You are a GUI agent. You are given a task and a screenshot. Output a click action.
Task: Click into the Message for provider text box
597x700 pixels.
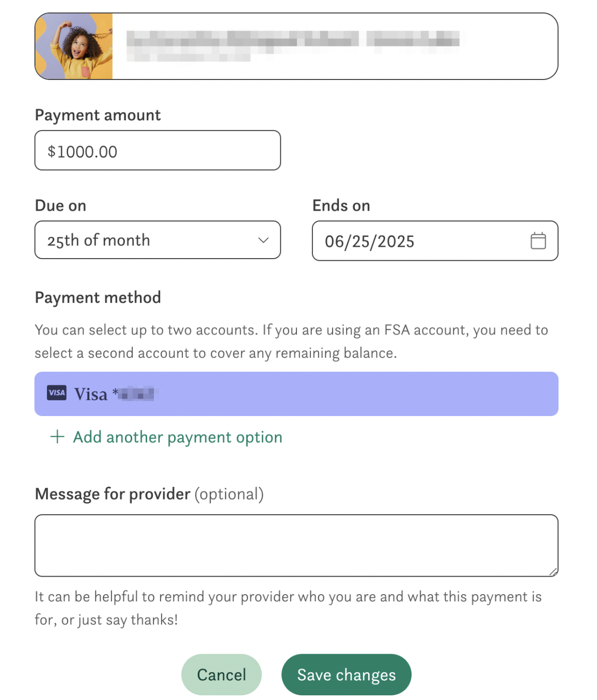tap(296, 545)
